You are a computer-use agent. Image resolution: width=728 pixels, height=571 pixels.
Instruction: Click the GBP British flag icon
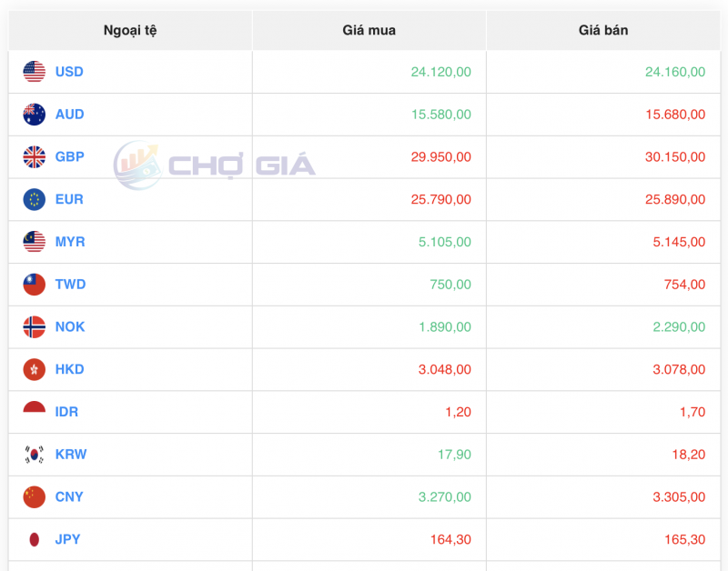coord(34,156)
